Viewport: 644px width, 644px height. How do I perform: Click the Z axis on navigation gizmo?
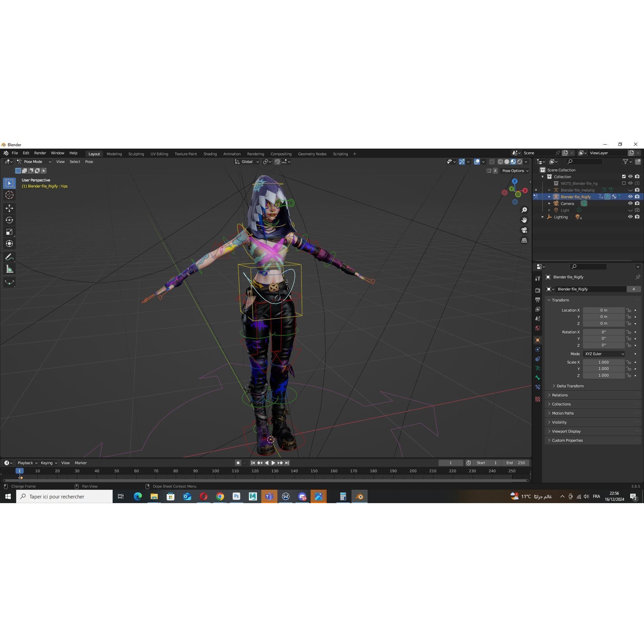pyautogui.click(x=515, y=181)
